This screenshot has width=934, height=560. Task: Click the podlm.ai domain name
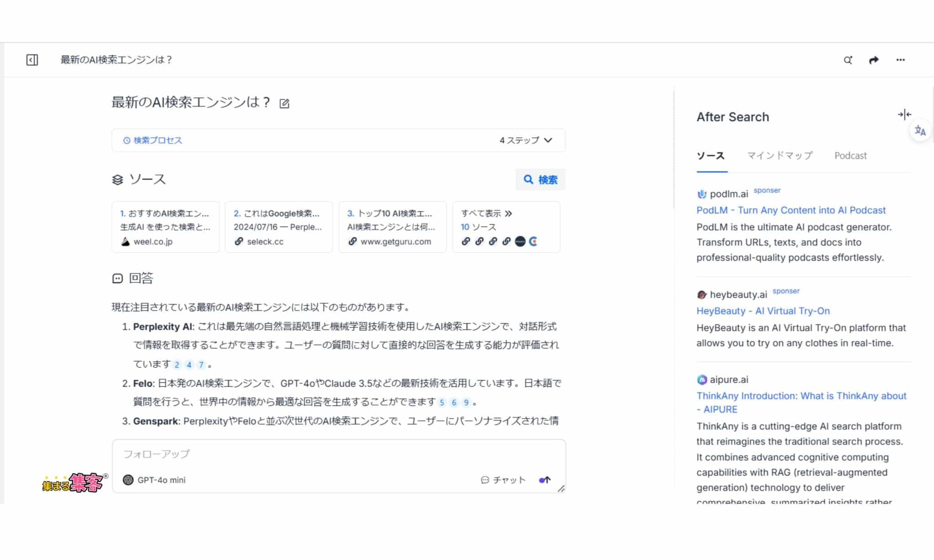729,194
